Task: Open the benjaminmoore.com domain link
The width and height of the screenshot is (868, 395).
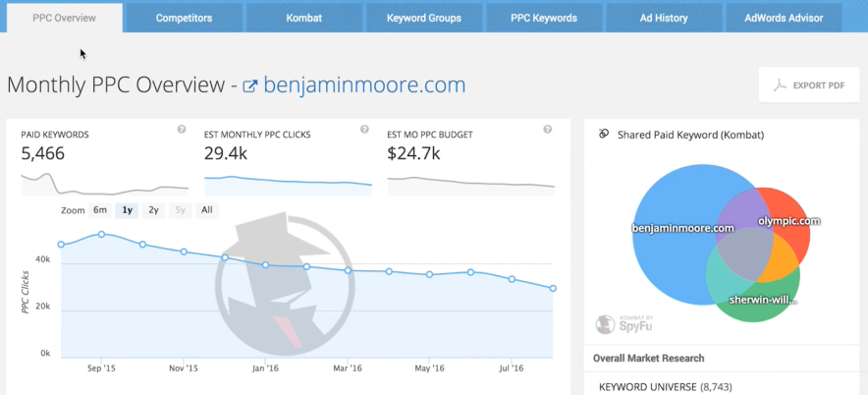Action: [x=363, y=85]
